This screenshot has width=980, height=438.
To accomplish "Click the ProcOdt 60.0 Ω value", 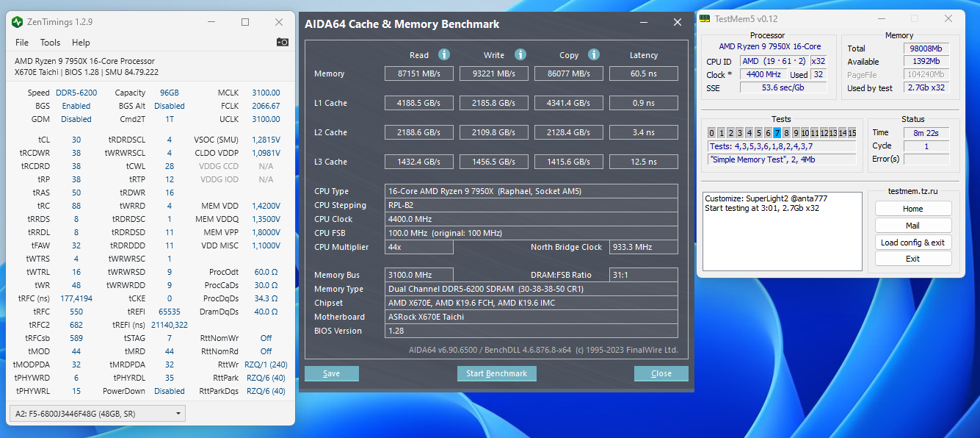I will 266,272.
